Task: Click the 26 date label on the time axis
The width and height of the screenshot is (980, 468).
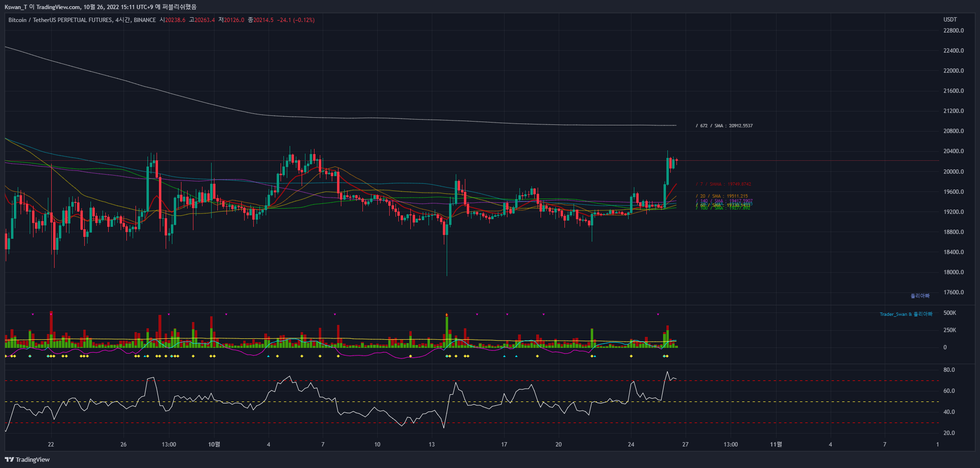Action: 124,445
